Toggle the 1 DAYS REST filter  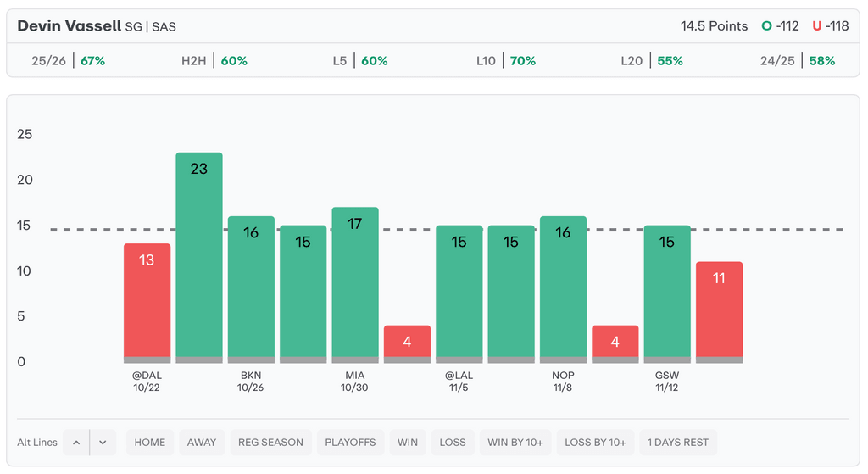(678, 443)
